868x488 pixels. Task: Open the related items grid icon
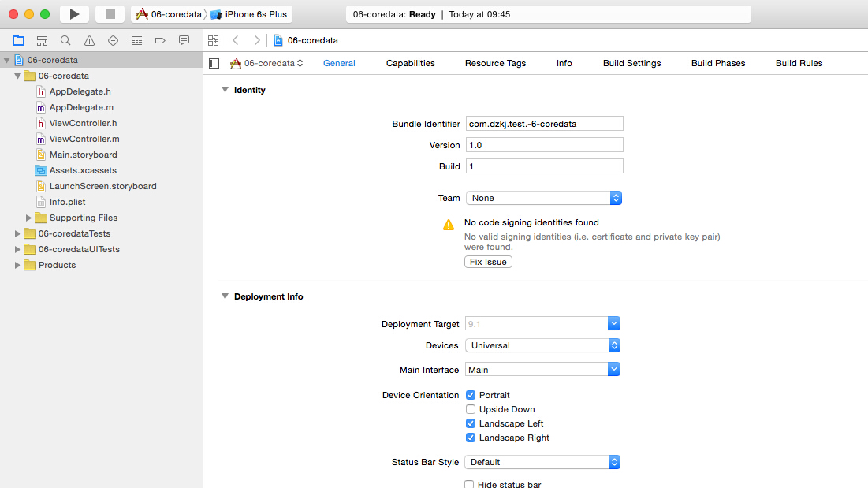point(213,40)
